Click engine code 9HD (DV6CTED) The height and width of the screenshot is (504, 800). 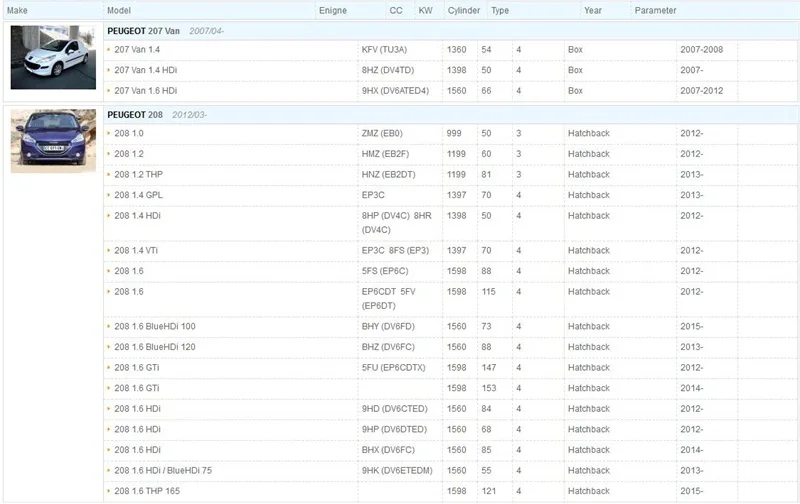(394, 409)
